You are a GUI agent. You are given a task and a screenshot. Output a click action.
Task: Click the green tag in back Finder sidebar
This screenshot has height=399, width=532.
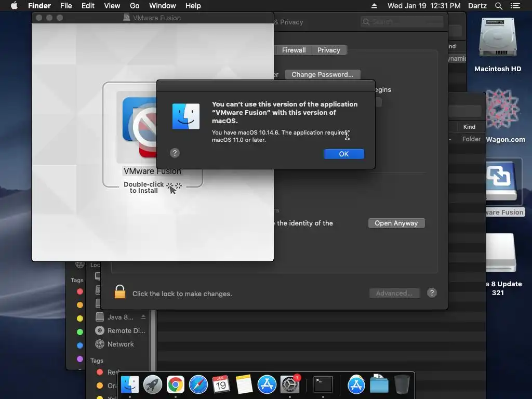[x=80, y=332]
